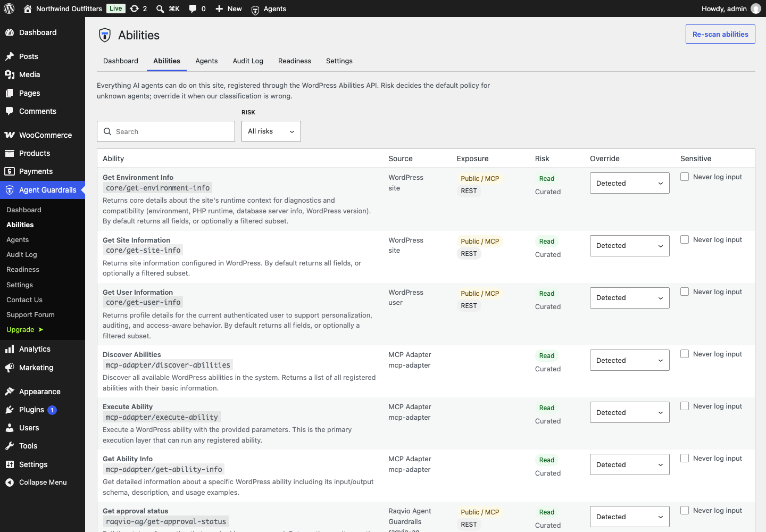The image size is (766, 532).
Task: Click the mcp-adapter/execute-ability code slug
Action: point(162,417)
